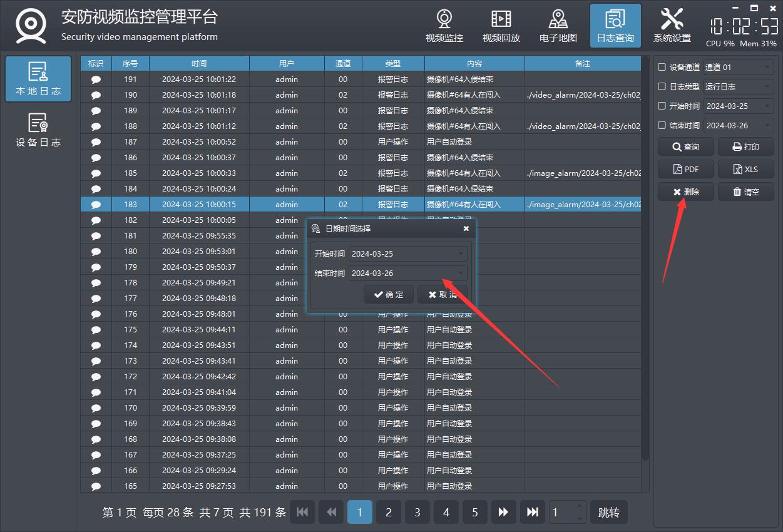Go to next page with forward arrows

(503, 512)
